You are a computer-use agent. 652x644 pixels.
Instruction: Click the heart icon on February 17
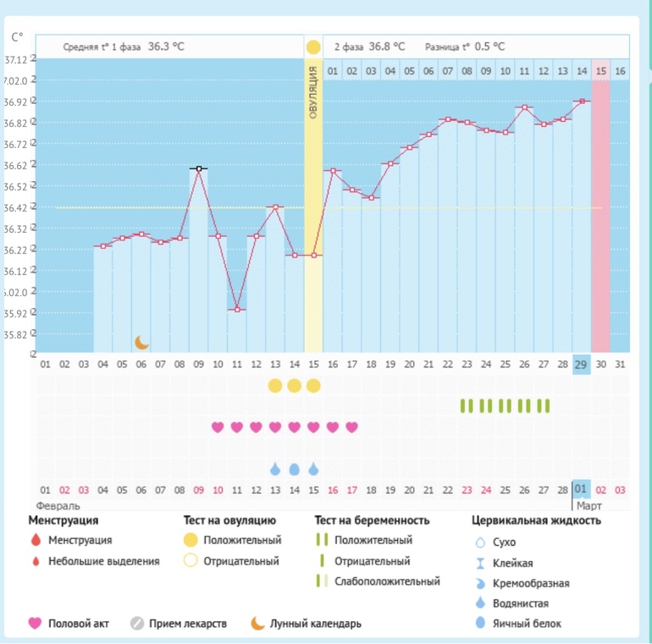tap(351, 427)
